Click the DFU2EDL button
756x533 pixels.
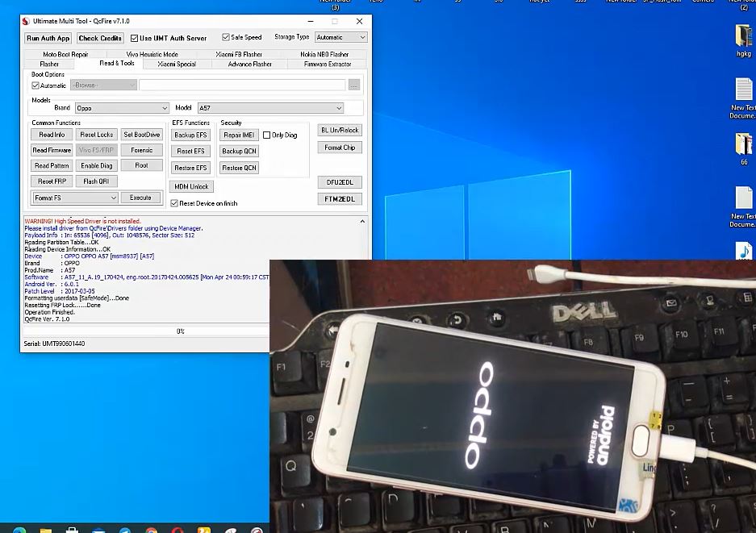coord(340,182)
